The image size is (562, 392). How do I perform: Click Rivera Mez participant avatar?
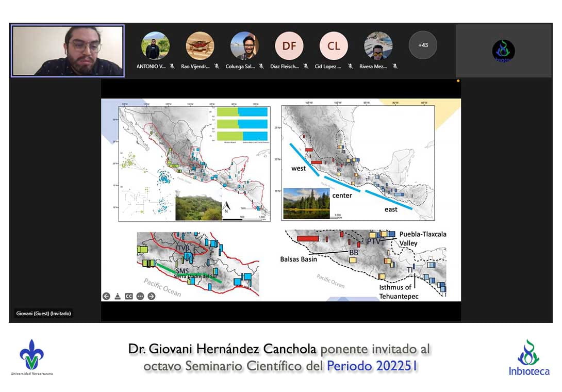[x=378, y=46]
